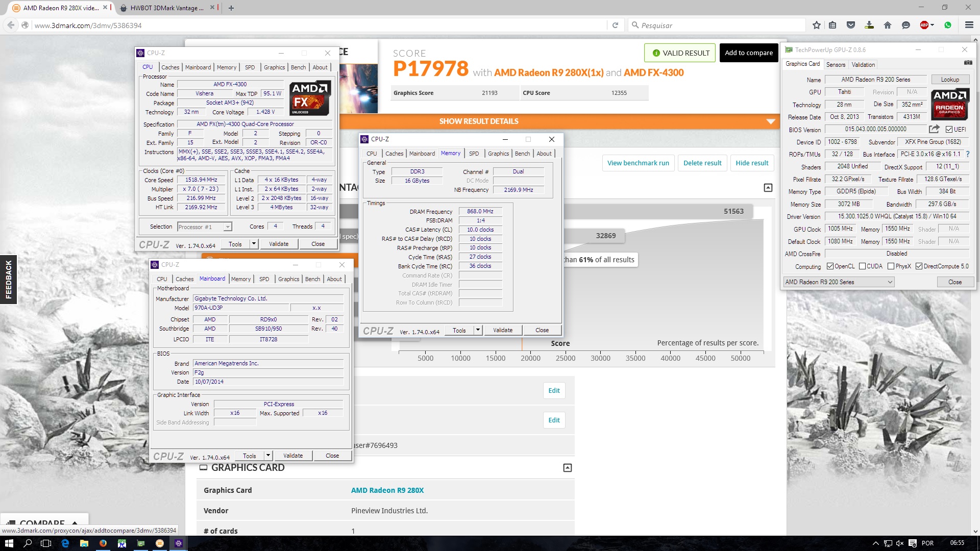Open the bookmarks list icon in toolbar

(832, 25)
